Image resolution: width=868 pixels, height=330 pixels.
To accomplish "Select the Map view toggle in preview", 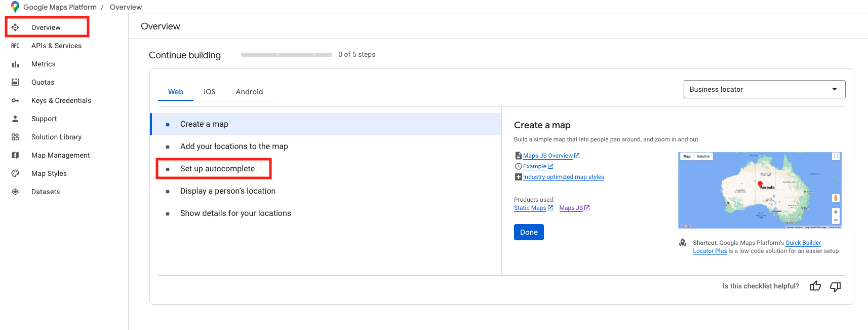I will pos(687,157).
